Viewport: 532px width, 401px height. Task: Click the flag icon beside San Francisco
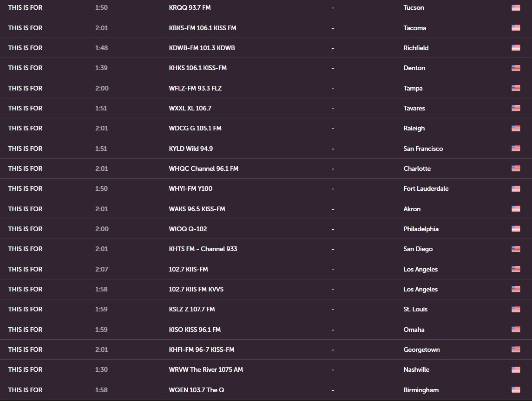coord(516,149)
